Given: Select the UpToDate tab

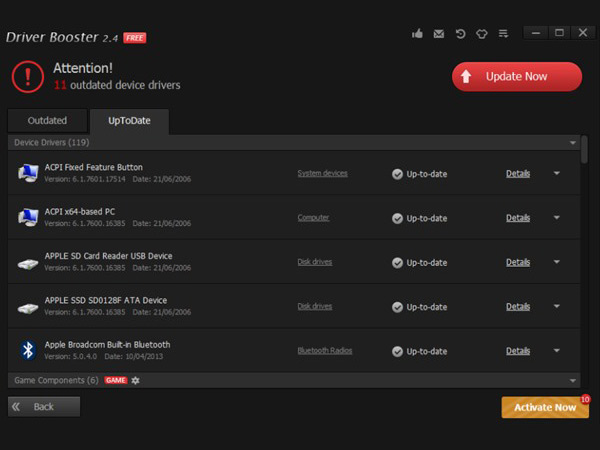Looking at the screenshot, I should point(129,121).
